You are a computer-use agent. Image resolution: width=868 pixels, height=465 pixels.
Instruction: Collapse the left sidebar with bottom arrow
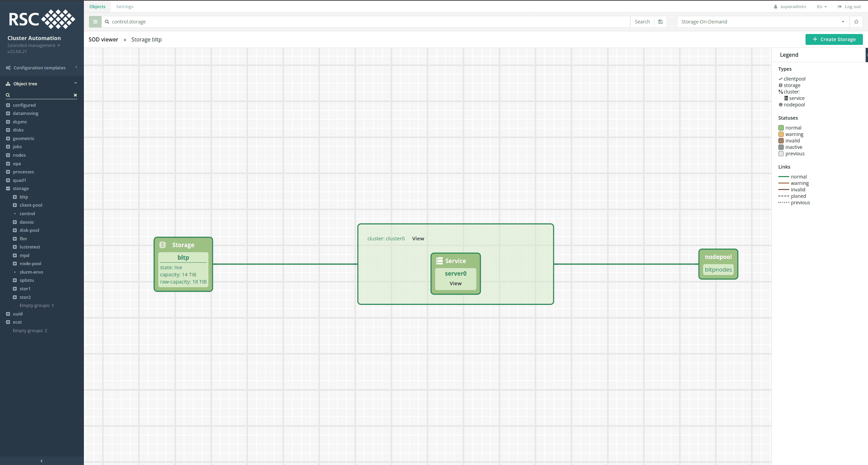tap(42, 461)
